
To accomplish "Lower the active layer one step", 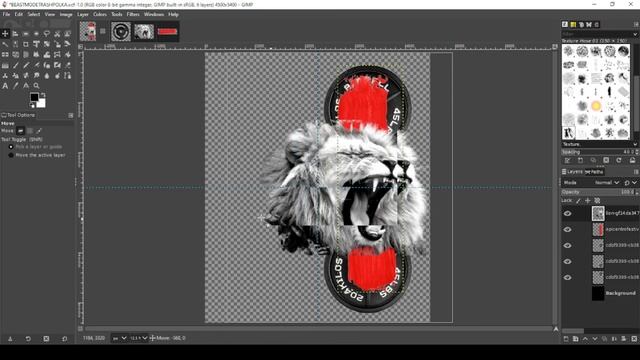I will pos(595,339).
